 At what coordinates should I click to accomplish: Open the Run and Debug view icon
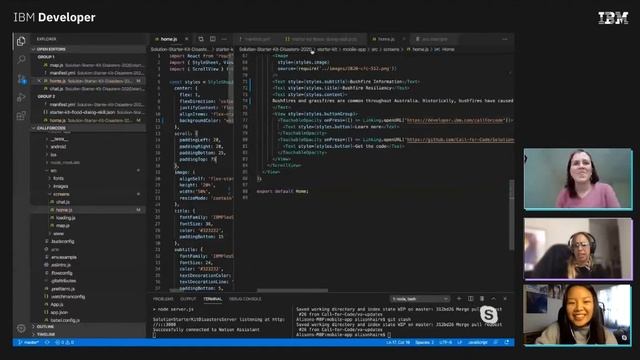point(21,98)
